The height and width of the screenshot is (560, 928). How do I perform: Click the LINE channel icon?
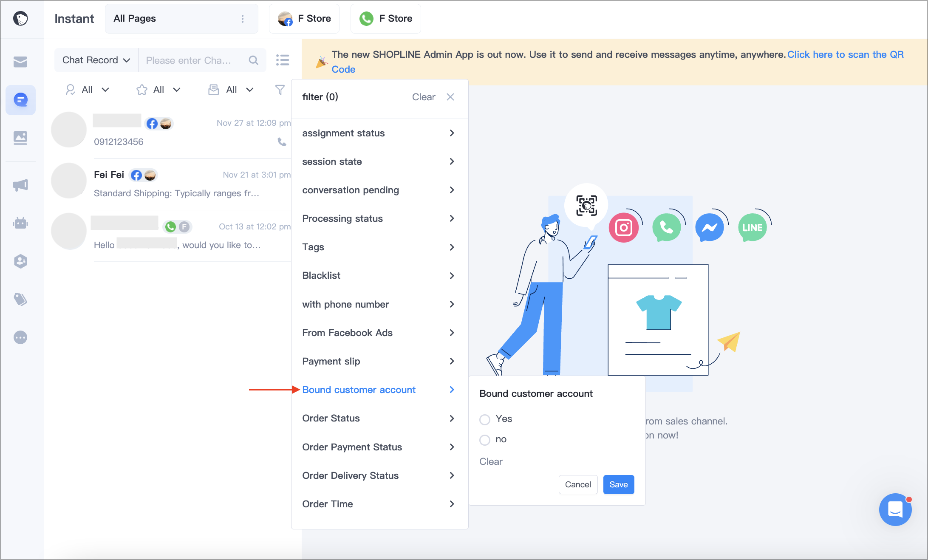[753, 228]
